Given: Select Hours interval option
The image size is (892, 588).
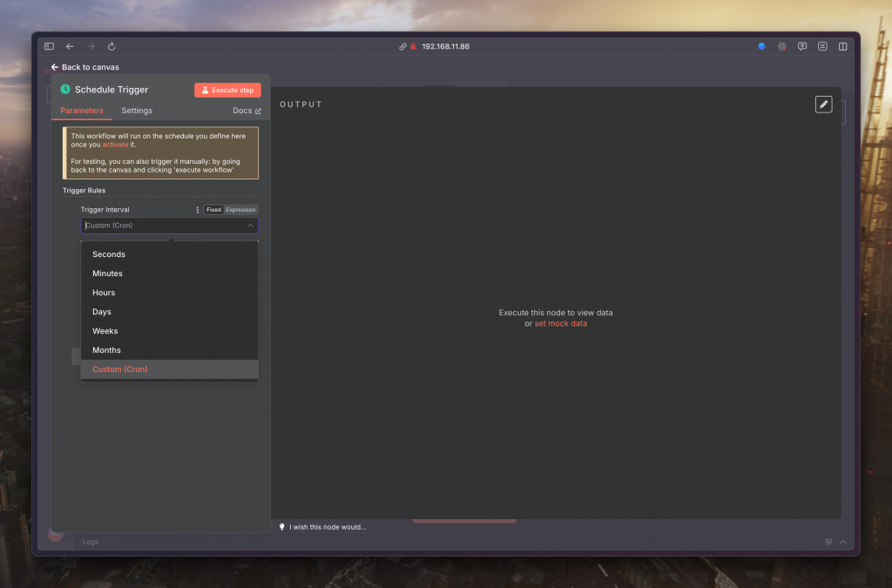Looking at the screenshot, I should pyautogui.click(x=170, y=293).
